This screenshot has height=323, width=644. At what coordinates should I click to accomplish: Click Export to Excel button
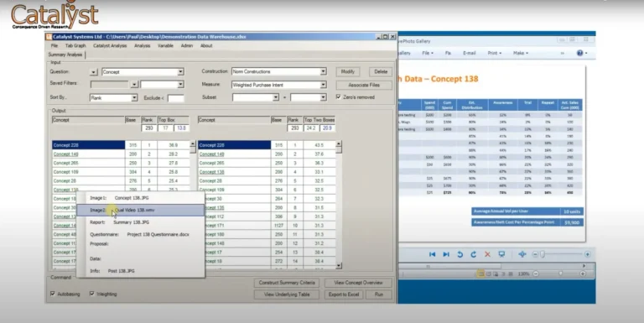pyautogui.click(x=344, y=294)
